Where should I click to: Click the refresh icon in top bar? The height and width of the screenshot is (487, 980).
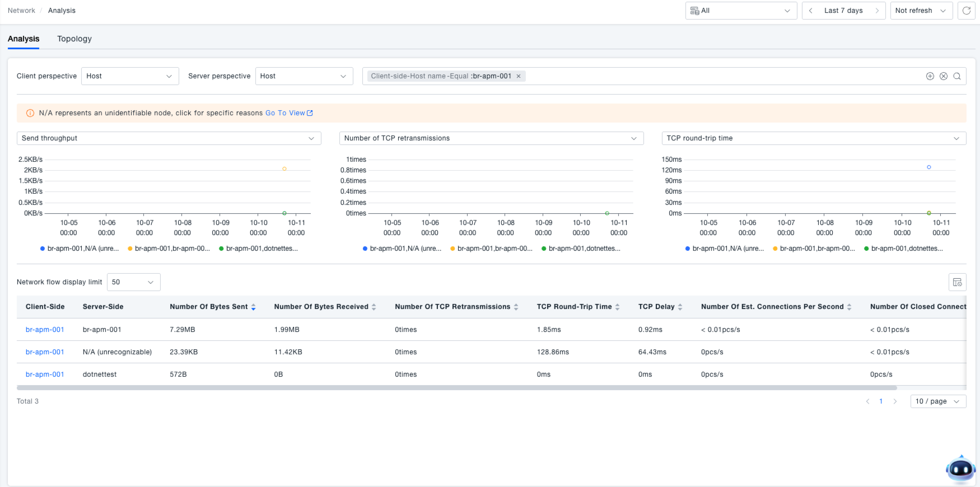click(966, 11)
